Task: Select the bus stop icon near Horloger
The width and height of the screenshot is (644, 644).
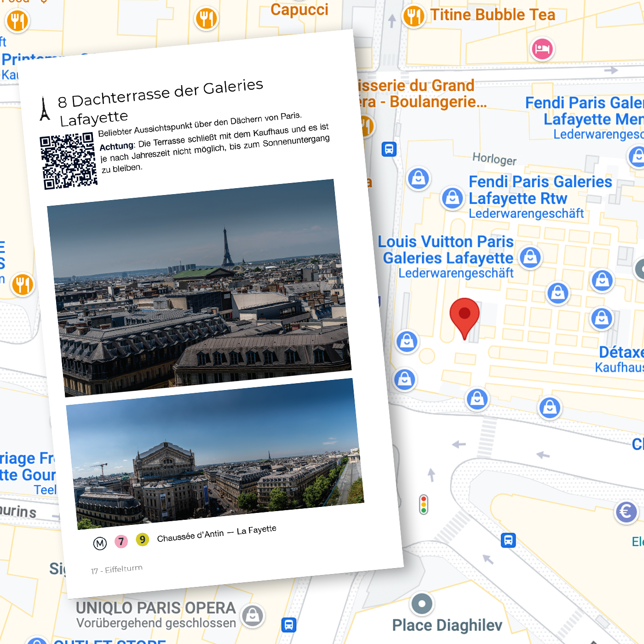Action: pos(389,149)
